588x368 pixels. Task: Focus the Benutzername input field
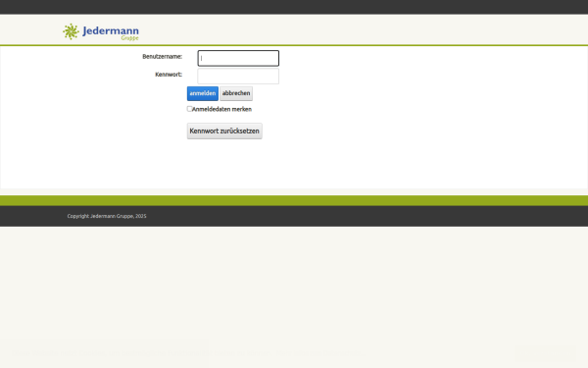pyautogui.click(x=238, y=58)
